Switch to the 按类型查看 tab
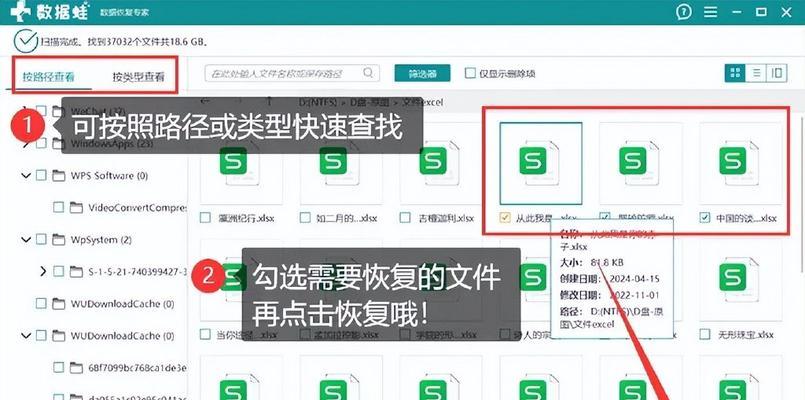The height and width of the screenshot is (400, 805). pos(139,77)
